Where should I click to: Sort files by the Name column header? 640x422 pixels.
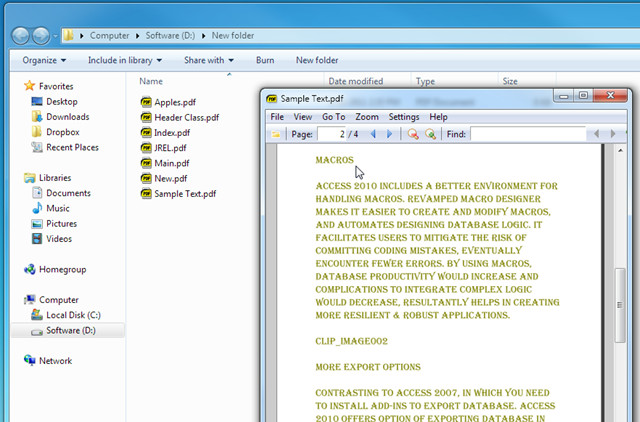151,81
